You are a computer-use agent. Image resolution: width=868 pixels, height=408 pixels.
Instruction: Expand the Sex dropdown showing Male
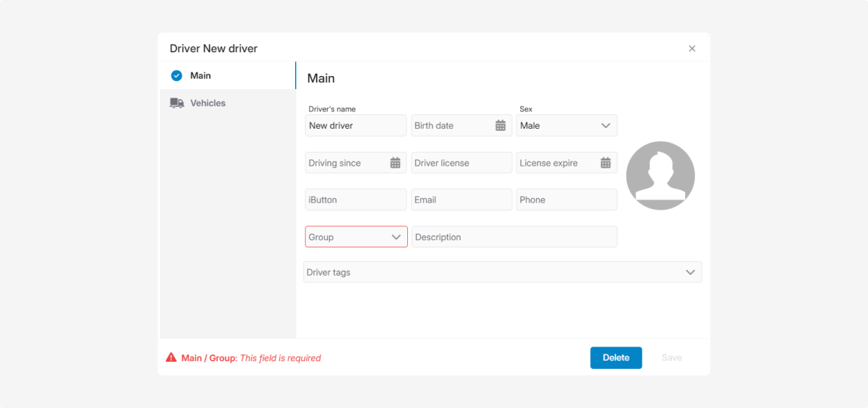pyautogui.click(x=566, y=126)
